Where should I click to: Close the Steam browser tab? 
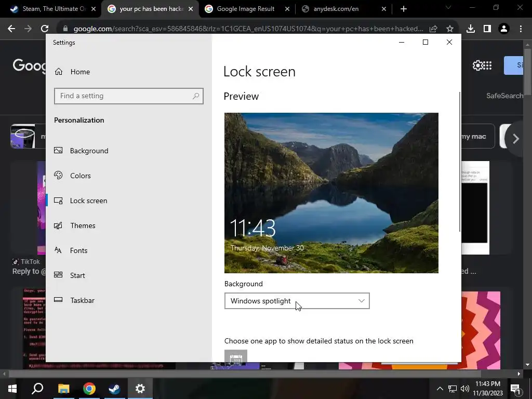[x=94, y=9]
